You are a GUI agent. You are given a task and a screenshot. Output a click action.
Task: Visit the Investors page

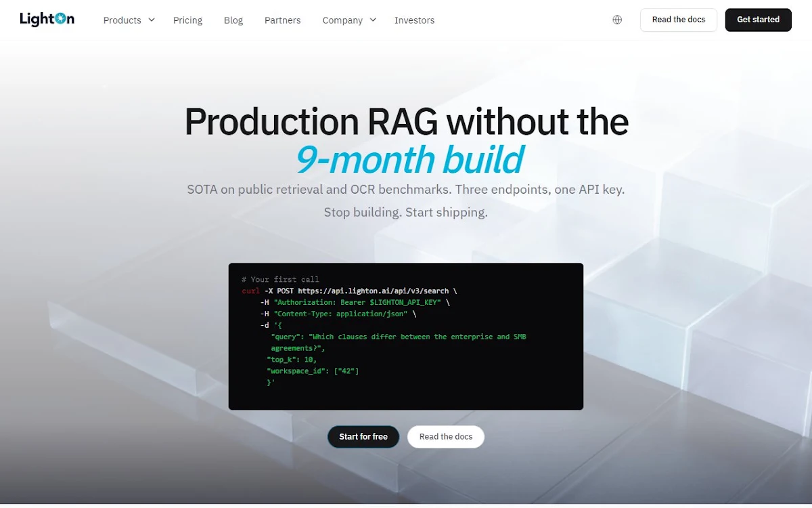tap(414, 20)
